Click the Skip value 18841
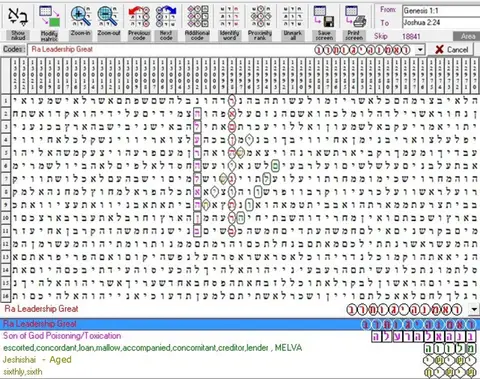Screen dimensions: 480x379 (x=411, y=36)
